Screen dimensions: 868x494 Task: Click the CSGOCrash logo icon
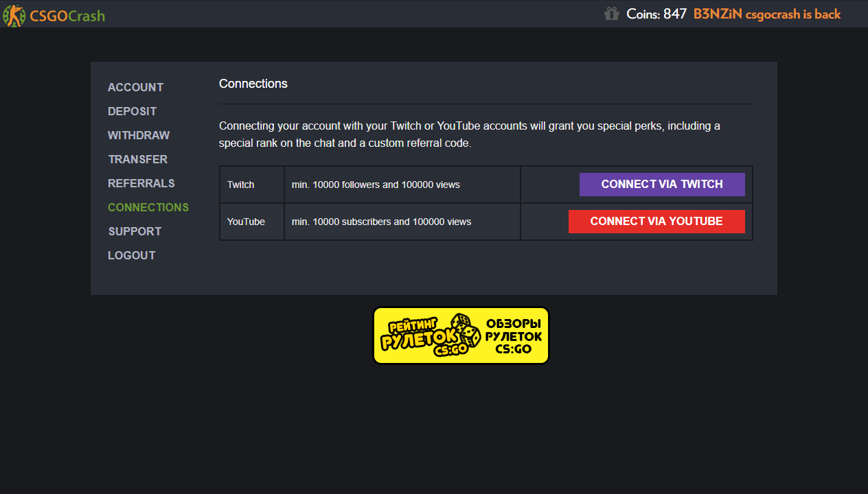[x=14, y=14]
